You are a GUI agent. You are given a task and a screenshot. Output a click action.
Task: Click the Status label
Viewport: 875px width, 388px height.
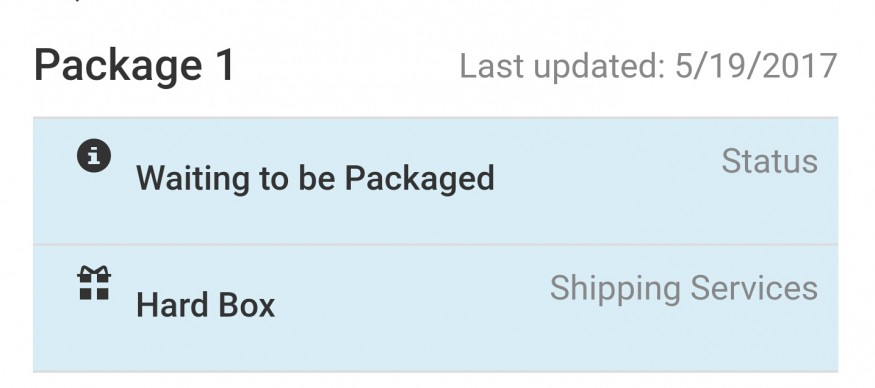coord(770,161)
